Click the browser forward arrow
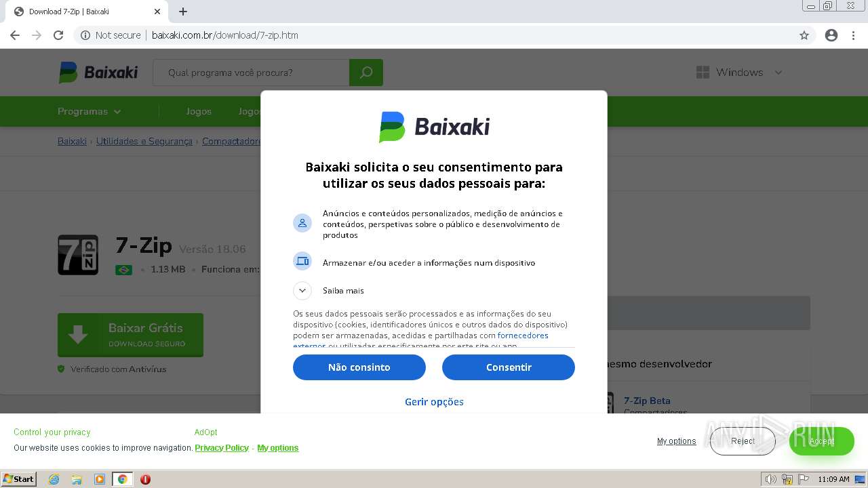 click(x=37, y=35)
